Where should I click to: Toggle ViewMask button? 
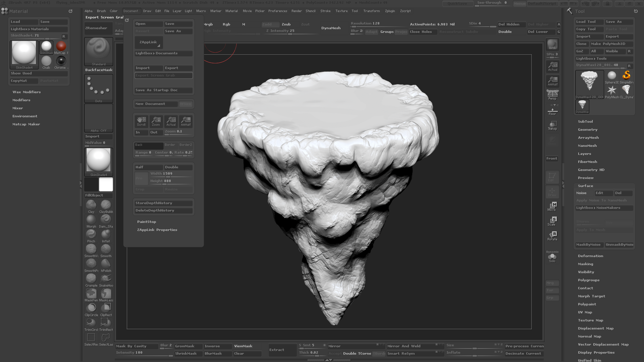(243, 346)
